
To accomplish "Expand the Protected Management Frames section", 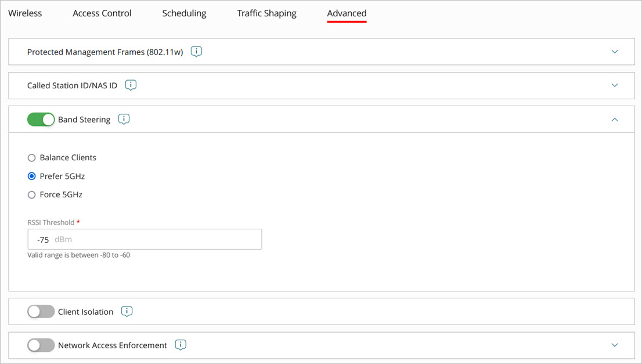I will pyautogui.click(x=614, y=52).
